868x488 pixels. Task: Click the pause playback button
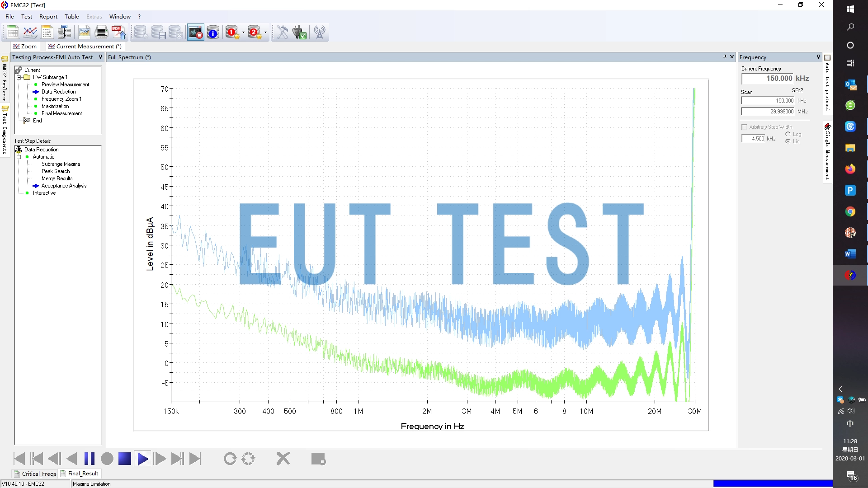90,459
